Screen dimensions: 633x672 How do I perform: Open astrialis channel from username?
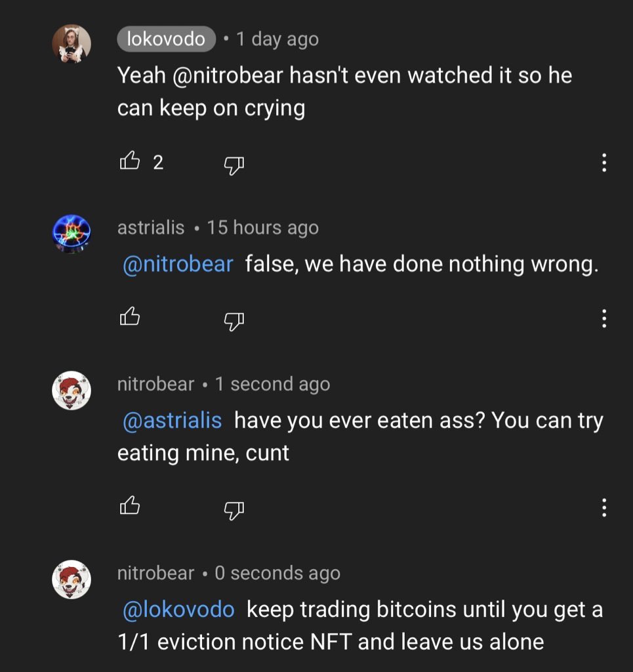[151, 228]
